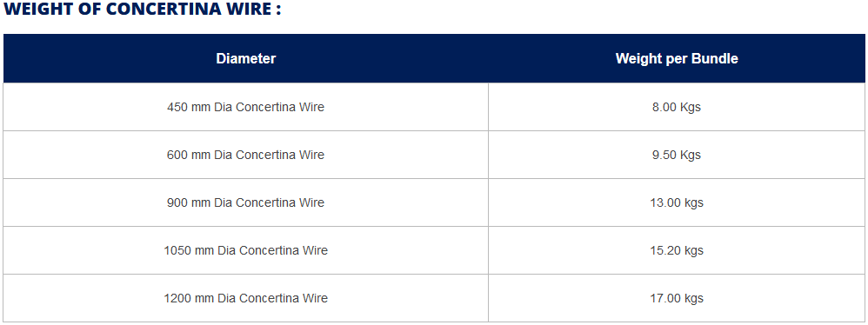Click "1200 mm" text in the last row
This screenshot has height=325, width=868.
(189, 298)
